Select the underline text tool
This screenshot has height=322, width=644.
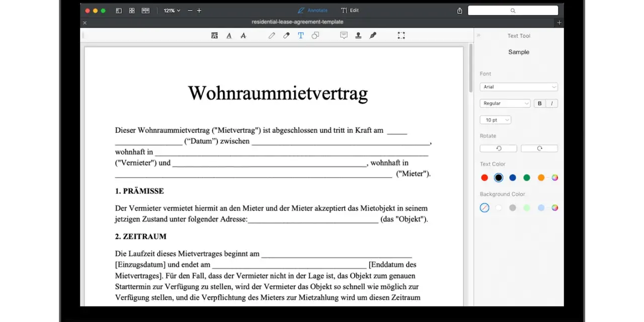pyautogui.click(x=229, y=35)
